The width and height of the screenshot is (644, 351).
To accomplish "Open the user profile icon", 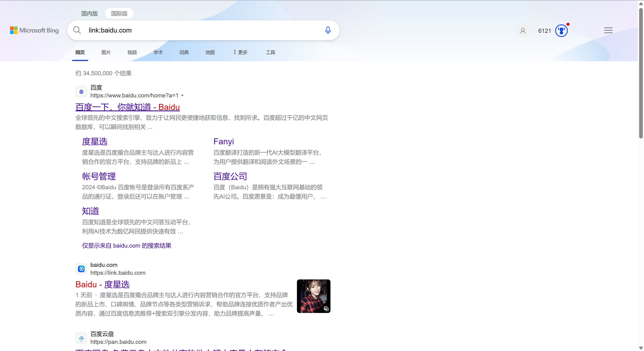I will coord(523,31).
